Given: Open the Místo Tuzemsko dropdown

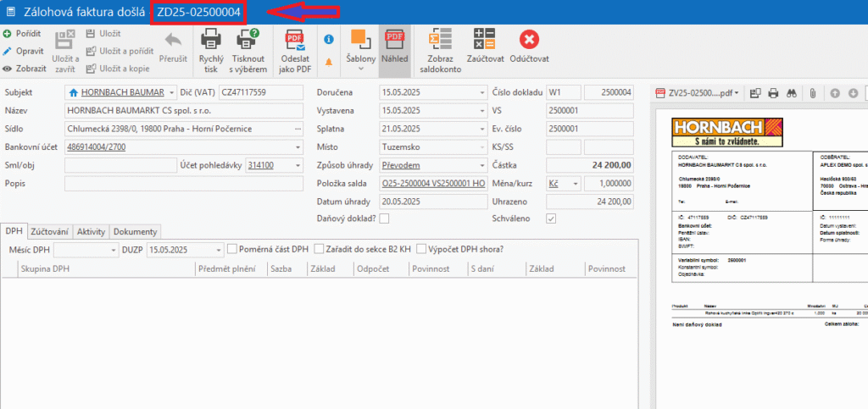Looking at the screenshot, I should pos(481,147).
